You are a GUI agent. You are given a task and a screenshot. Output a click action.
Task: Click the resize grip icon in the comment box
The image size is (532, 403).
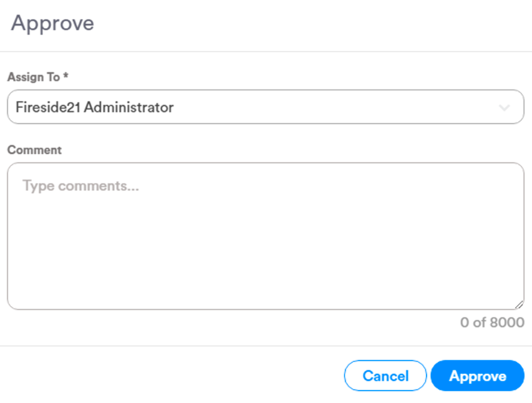tap(520, 305)
